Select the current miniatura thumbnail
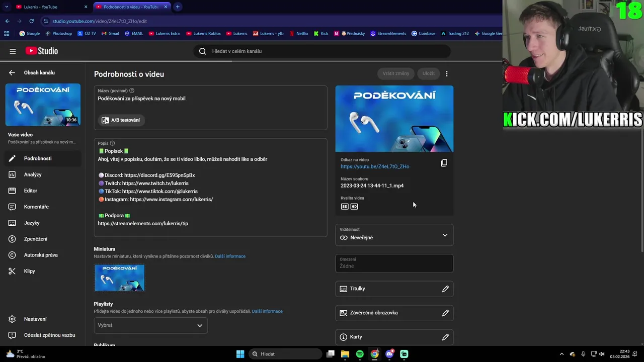 click(x=119, y=278)
